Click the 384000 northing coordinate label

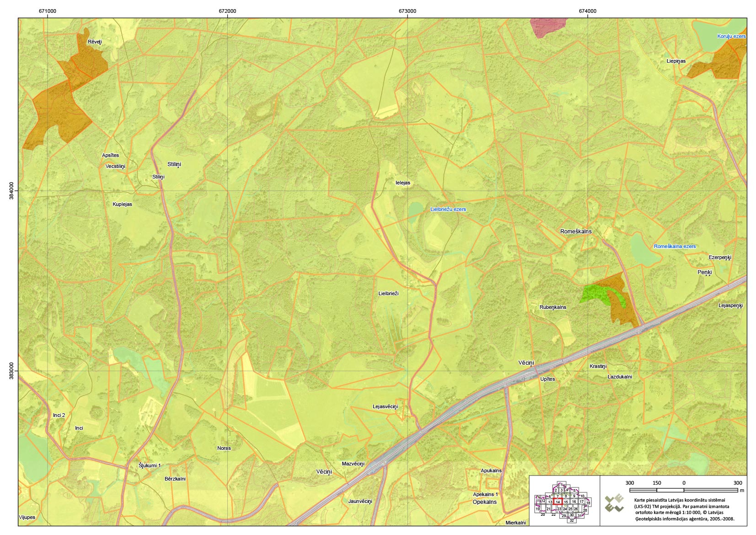tap(11, 190)
